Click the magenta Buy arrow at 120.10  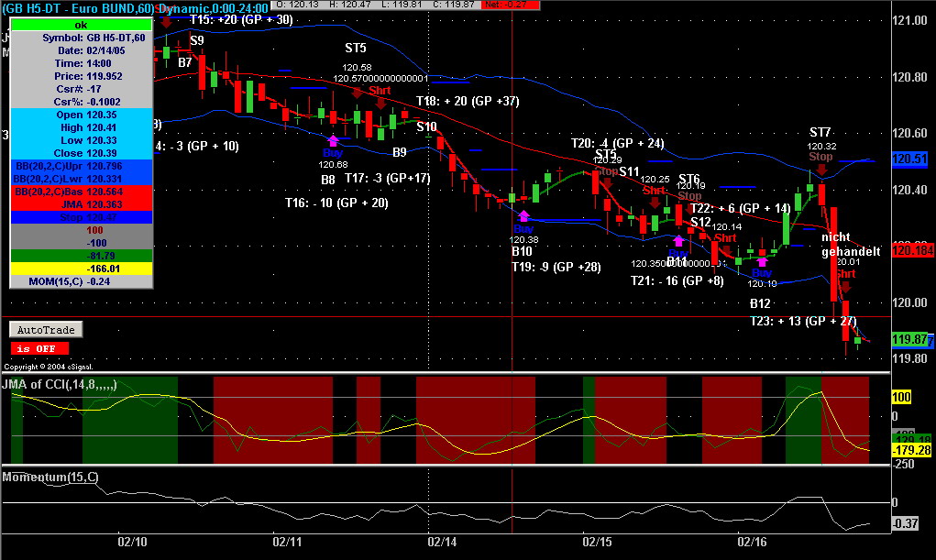(762, 261)
